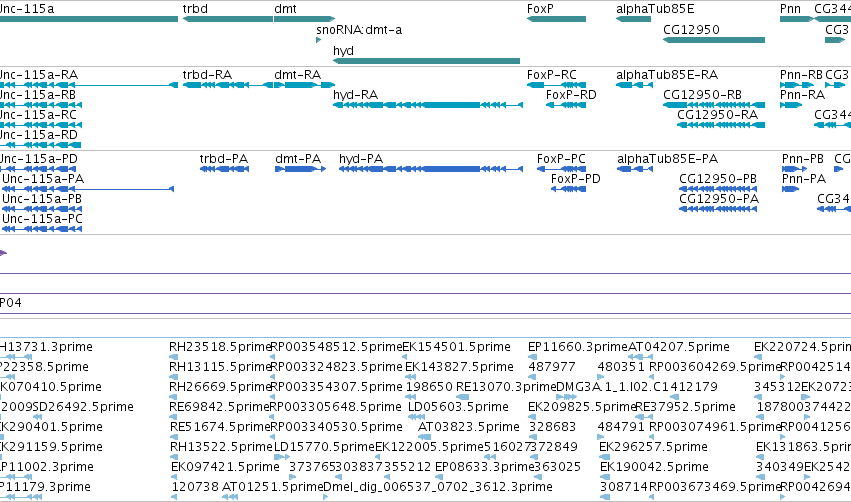Click the AT03823.5prime EST label
The height and width of the screenshot is (502, 851).
click(x=469, y=427)
